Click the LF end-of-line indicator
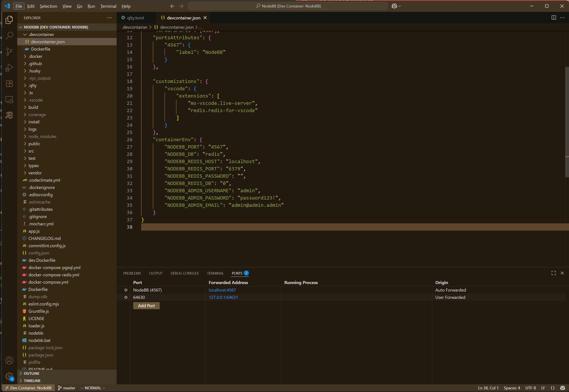This screenshot has height=392, width=569. click(543, 388)
